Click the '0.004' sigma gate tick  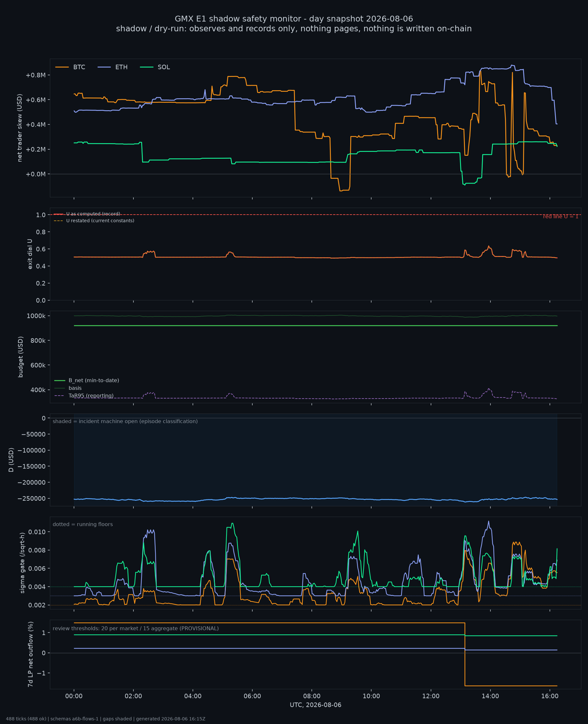click(x=37, y=587)
